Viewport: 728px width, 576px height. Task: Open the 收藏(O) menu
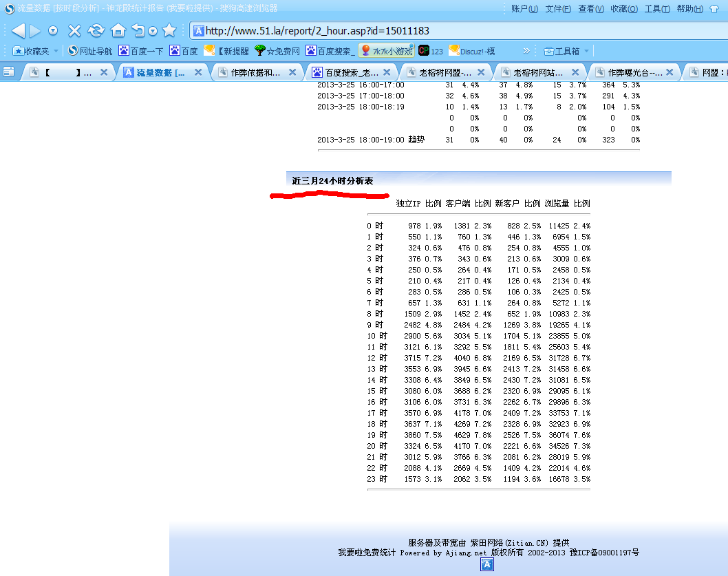624,9
